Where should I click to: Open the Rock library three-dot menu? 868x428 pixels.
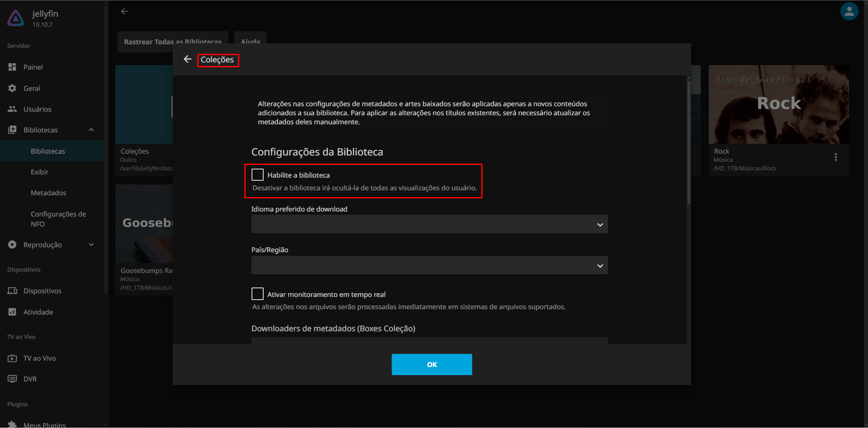(x=835, y=157)
